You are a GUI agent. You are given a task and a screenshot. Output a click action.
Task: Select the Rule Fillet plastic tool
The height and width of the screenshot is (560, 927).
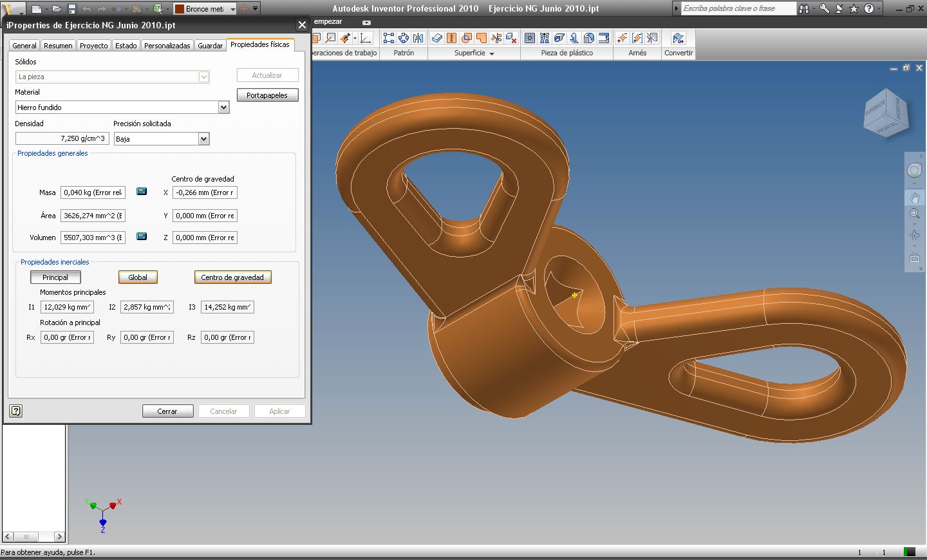coord(589,38)
